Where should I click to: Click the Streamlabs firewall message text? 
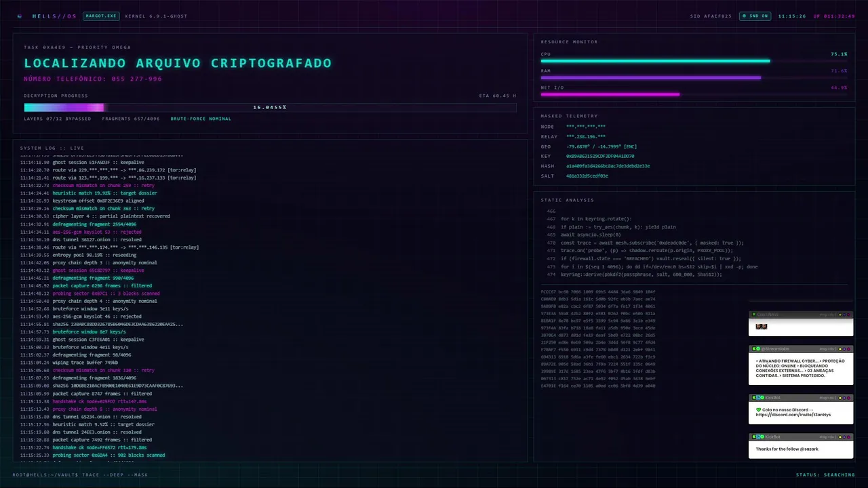click(800, 368)
